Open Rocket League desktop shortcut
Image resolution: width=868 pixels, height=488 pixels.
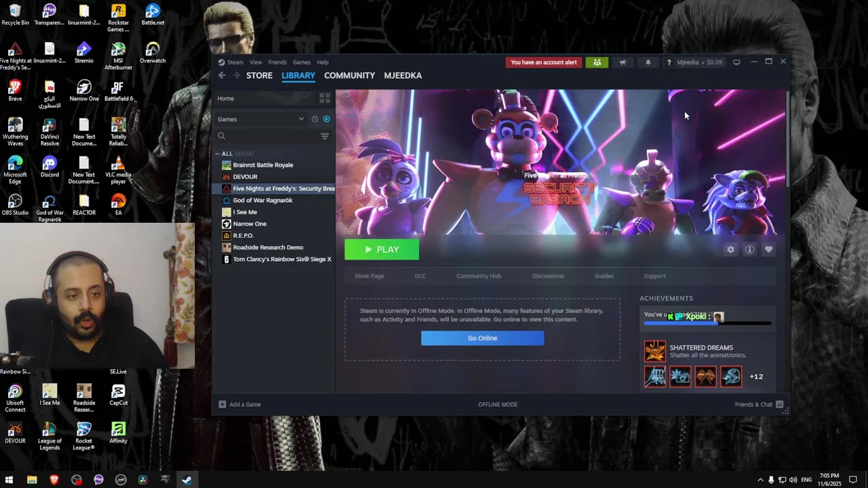(x=84, y=436)
